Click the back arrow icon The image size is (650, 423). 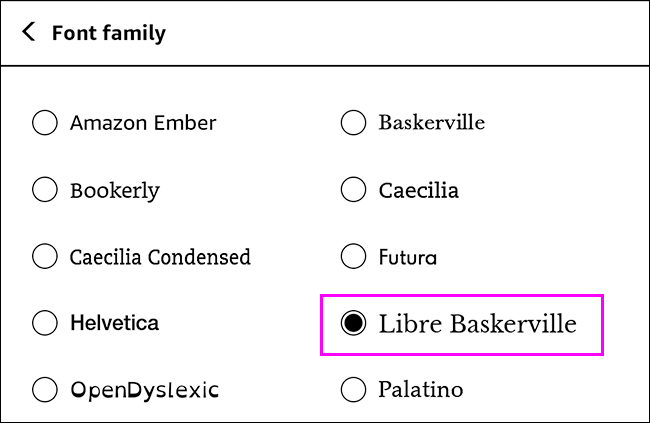pyautogui.click(x=29, y=33)
